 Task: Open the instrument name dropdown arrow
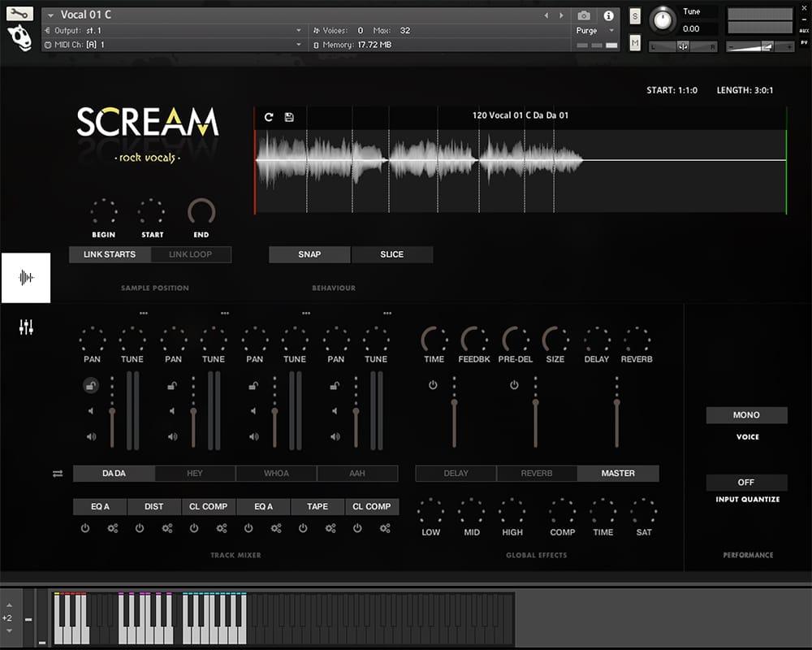coord(51,15)
